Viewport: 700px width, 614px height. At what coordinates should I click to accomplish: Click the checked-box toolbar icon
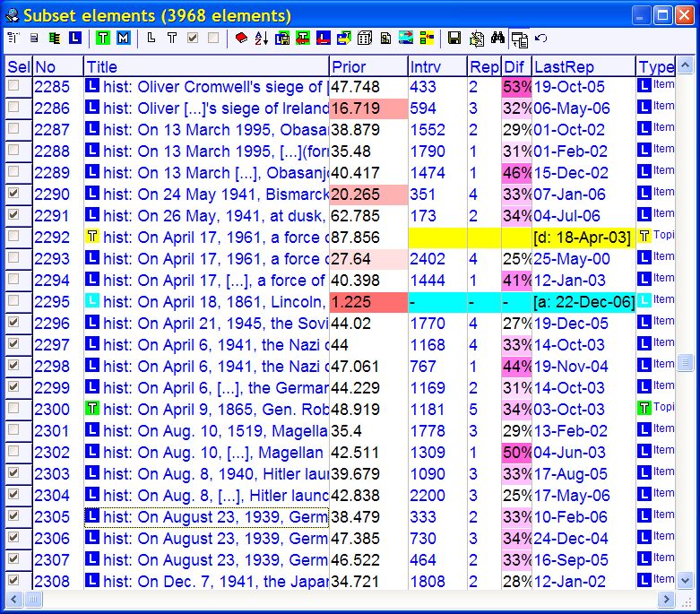[x=193, y=39]
